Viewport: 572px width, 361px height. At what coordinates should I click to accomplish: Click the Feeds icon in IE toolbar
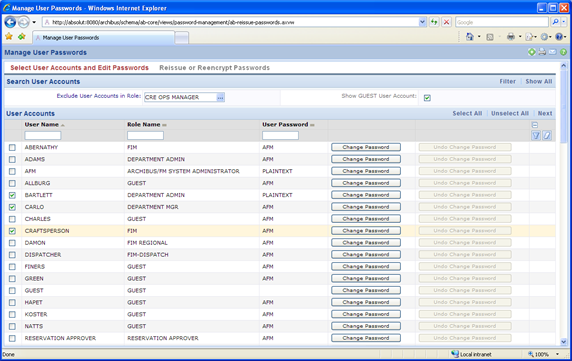point(490,37)
